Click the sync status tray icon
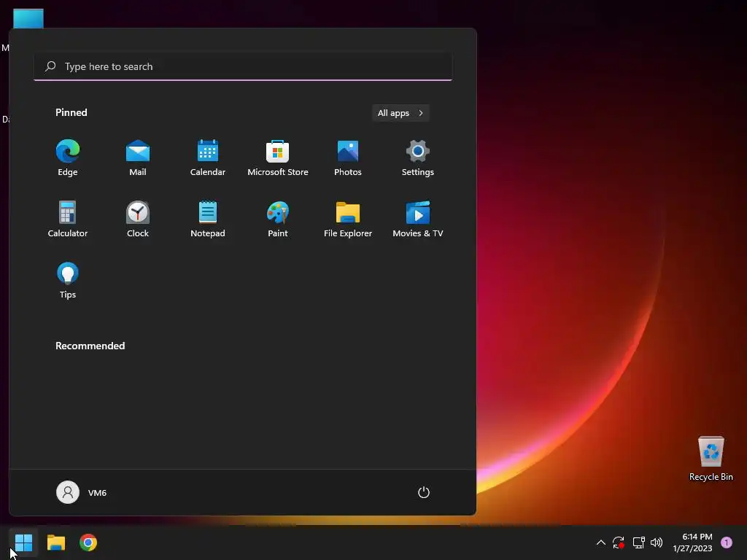The image size is (747, 560). 619,542
